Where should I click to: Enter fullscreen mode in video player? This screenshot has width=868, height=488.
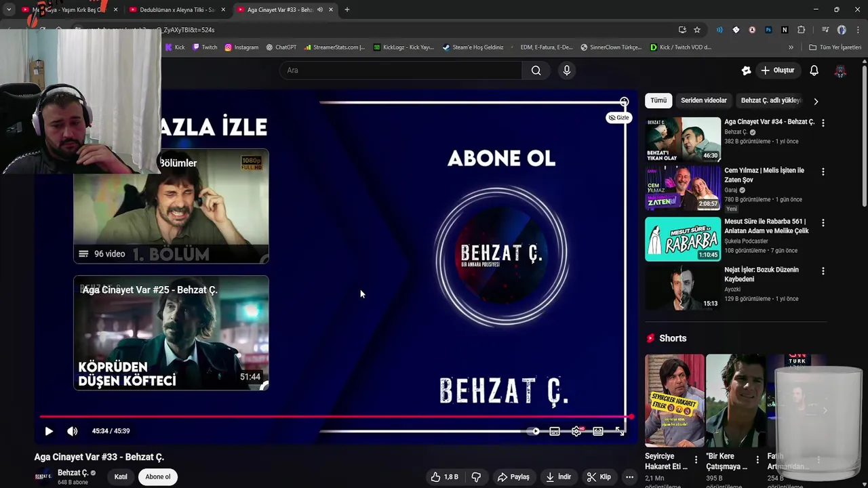click(x=620, y=431)
